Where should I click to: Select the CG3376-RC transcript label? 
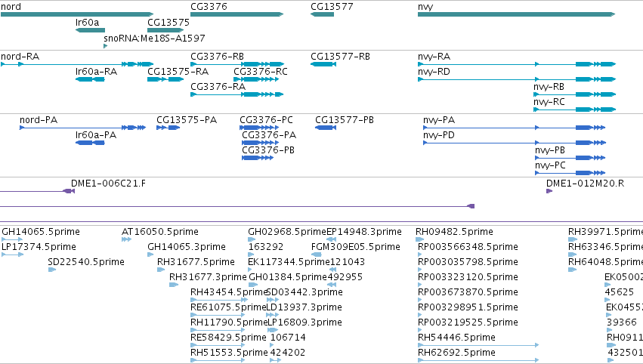(x=261, y=72)
